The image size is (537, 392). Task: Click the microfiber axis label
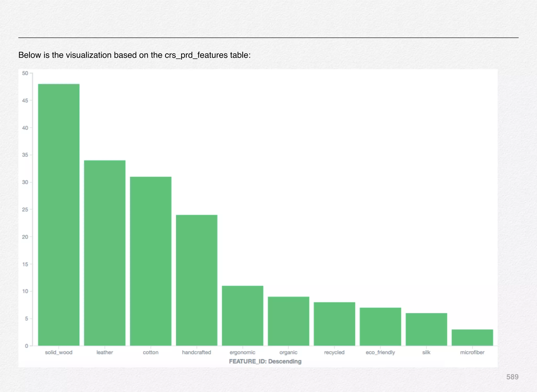(x=472, y=352)
